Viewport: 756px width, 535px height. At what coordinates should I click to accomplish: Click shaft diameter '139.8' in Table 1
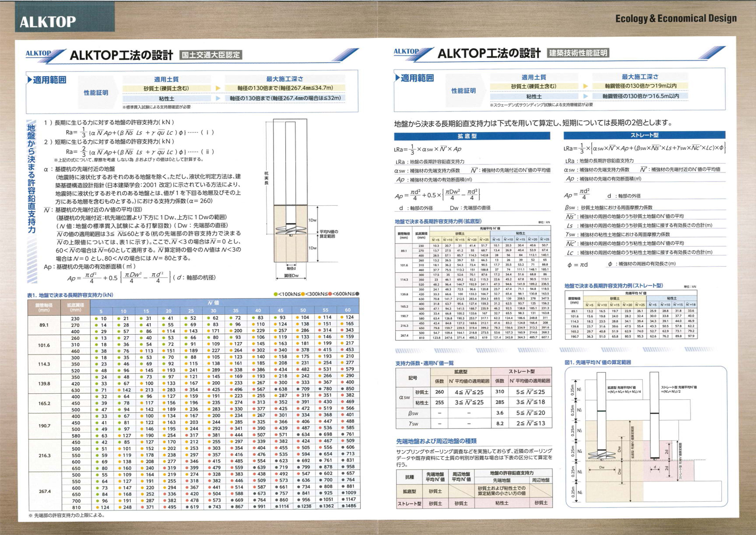click(x=44, y=384)
